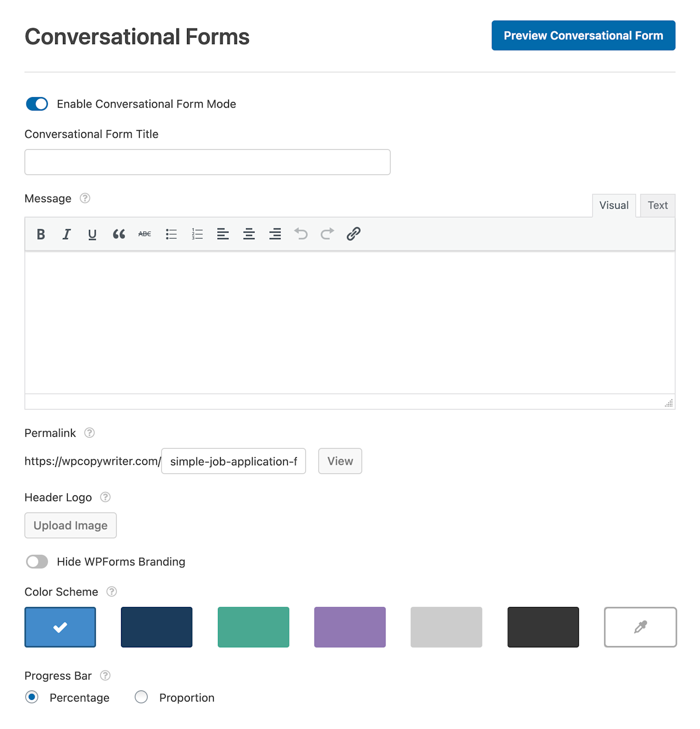This screenshot has width=700, height=729.
Task: Center align the message text
Action: [x=249, y=234]
